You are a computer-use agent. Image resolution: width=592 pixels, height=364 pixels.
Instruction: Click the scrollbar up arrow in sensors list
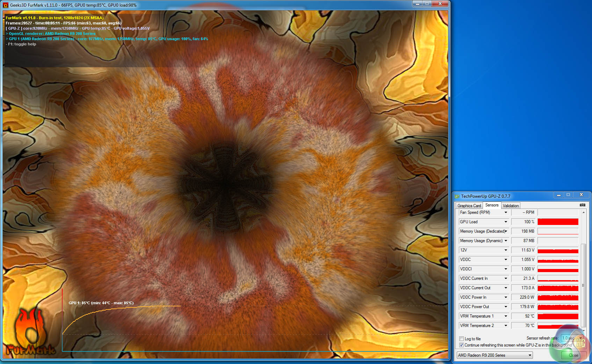click(583, 212)
